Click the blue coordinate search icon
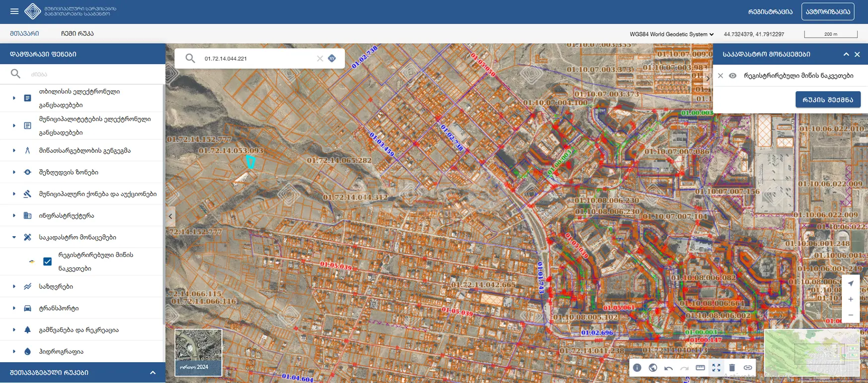The width and height of the screenshot is (868, 383). (x=332, y=59)
